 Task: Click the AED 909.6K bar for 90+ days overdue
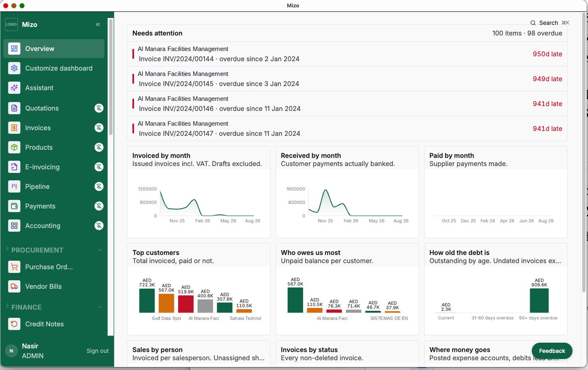click(x=539, y=301)
